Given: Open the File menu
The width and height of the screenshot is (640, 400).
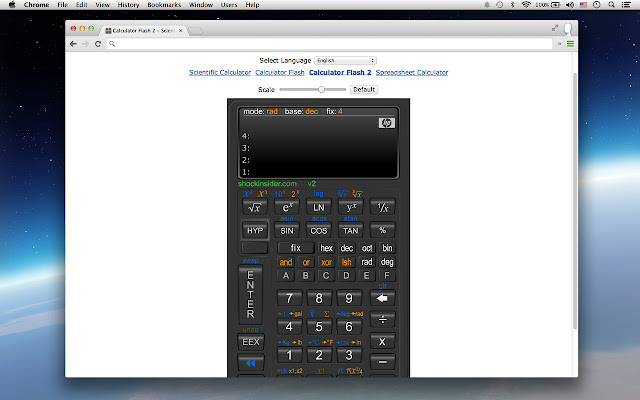Looking at the screenshot, I should click(62, 5).
